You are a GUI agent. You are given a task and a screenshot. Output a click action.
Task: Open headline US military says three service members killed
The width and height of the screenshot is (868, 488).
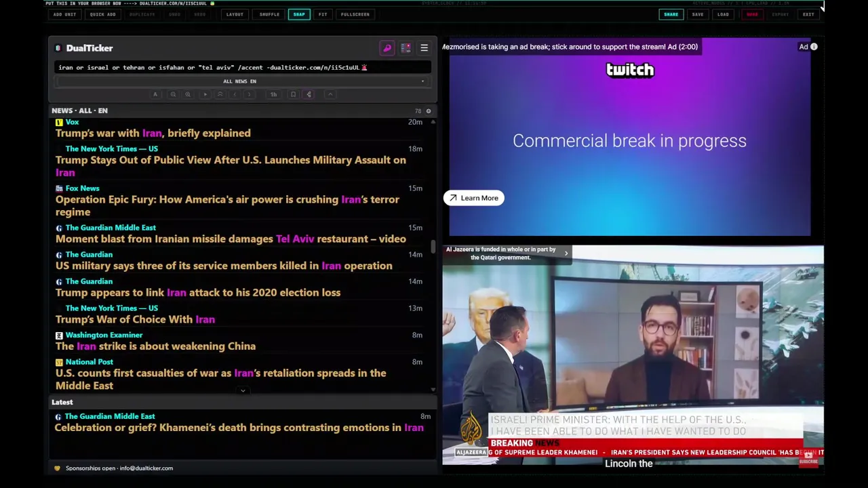click(x=224, y=266)
